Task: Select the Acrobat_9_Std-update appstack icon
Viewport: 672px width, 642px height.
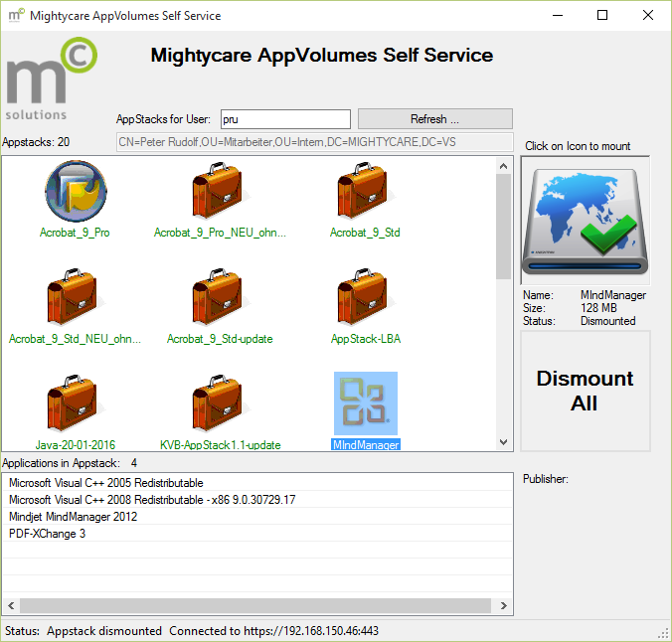Action: 220,296
